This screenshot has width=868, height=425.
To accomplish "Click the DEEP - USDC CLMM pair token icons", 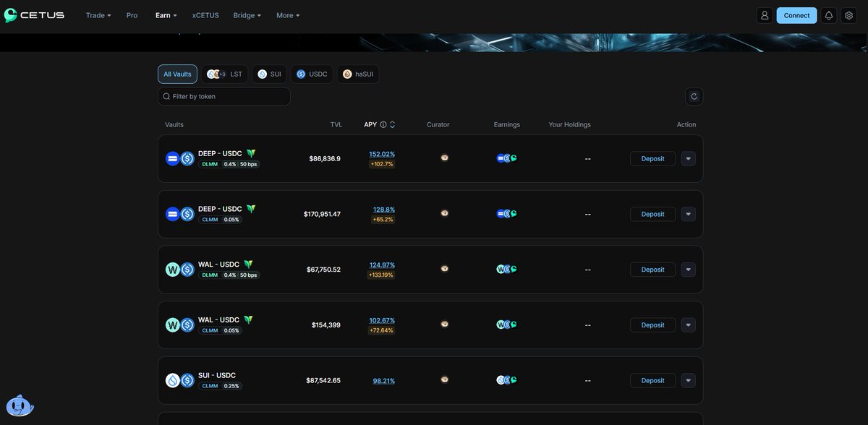I will 180,214.
